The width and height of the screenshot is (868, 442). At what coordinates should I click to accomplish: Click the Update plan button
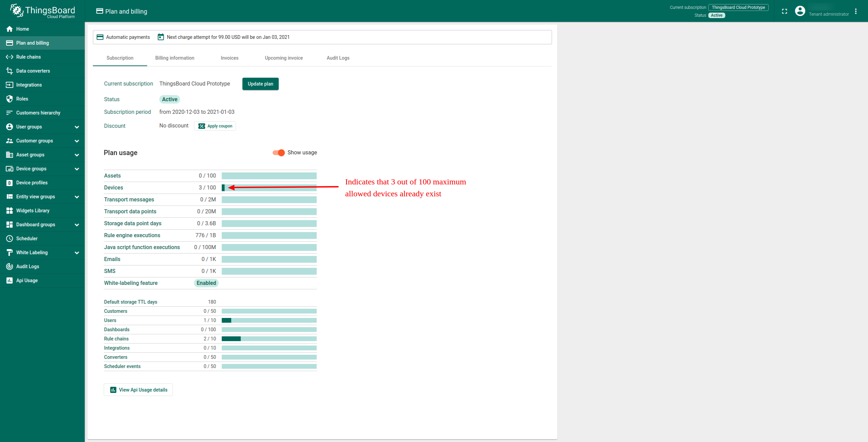[260, 84]
